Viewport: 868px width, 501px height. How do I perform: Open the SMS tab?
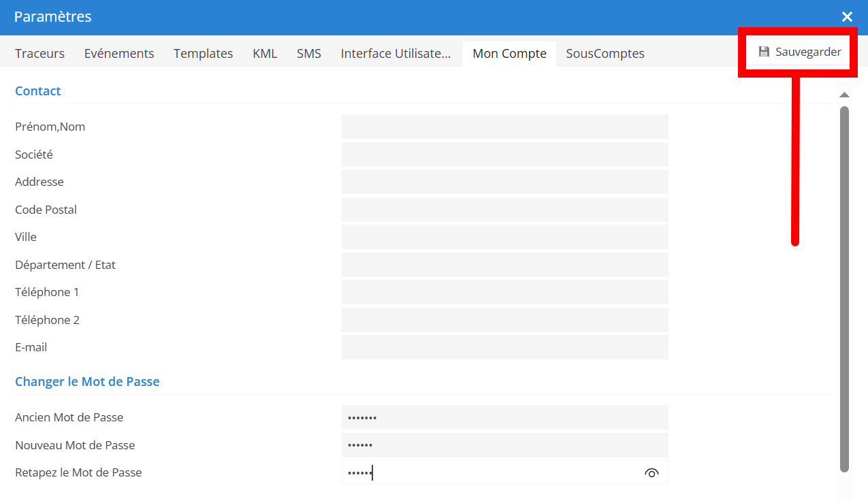[309, 53]
